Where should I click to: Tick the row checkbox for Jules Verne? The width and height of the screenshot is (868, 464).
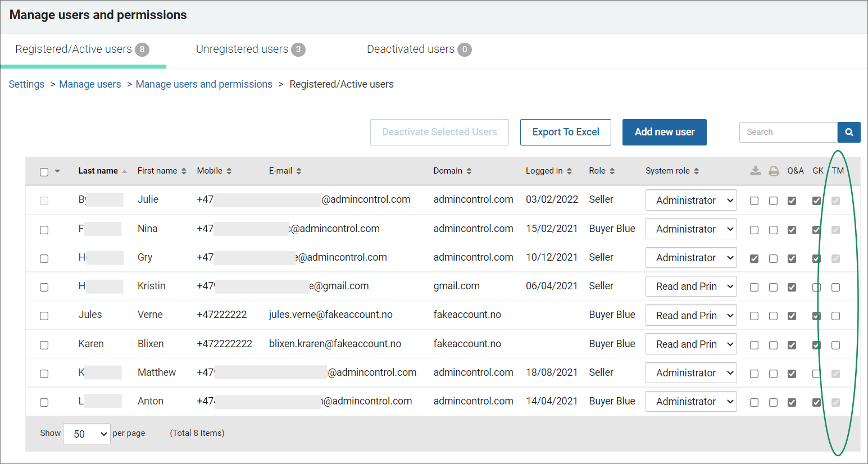[44, 316]
